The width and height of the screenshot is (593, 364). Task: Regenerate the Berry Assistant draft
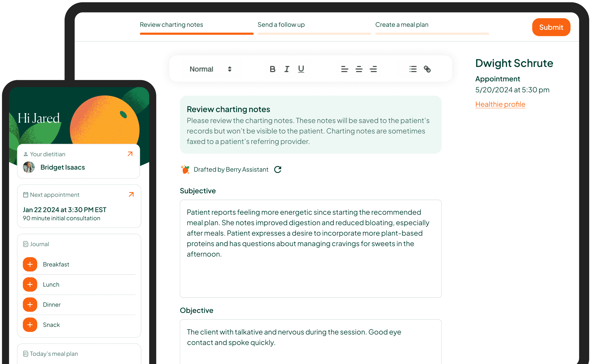[x=278, y=169]
